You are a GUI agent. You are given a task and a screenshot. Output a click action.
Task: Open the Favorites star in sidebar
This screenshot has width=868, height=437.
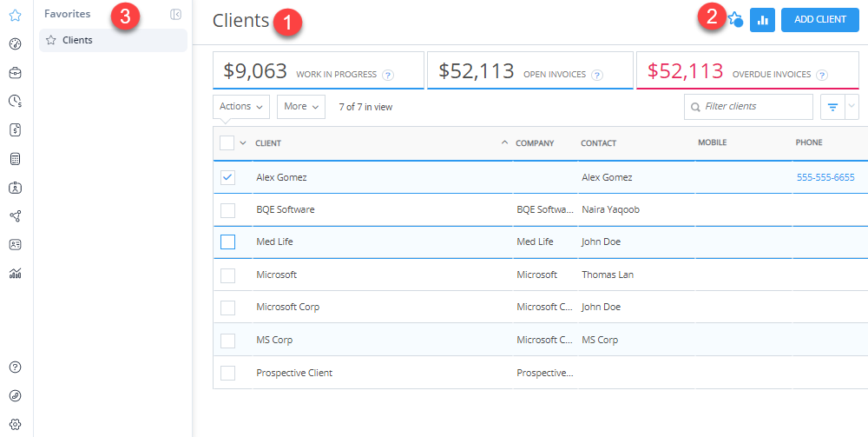click(16, 15)
